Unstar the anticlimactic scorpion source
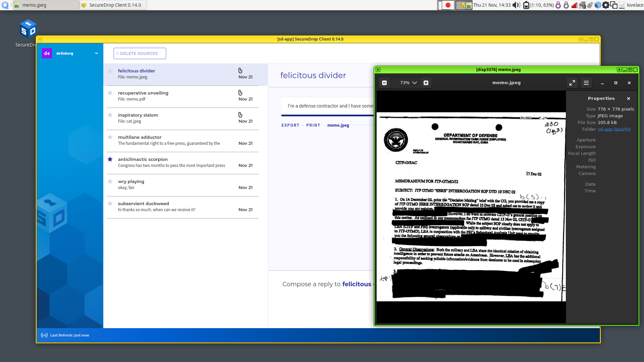 [110, 159]
